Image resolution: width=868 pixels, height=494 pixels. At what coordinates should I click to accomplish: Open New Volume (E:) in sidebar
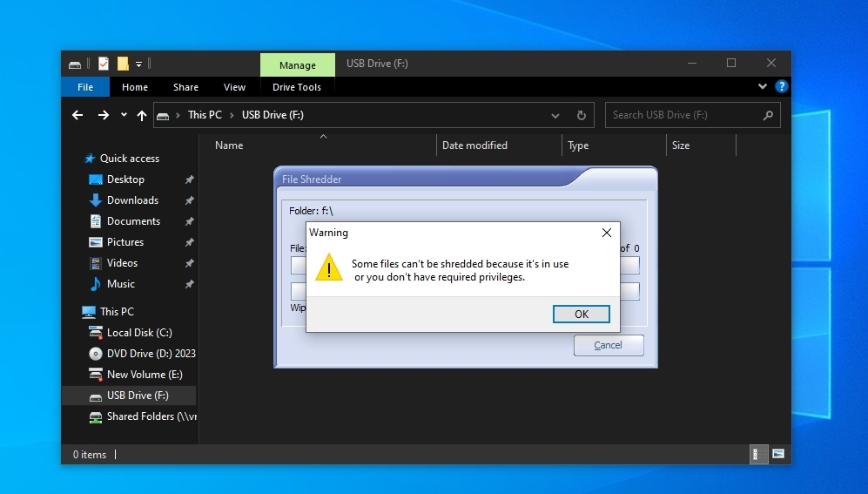(145, 375)
